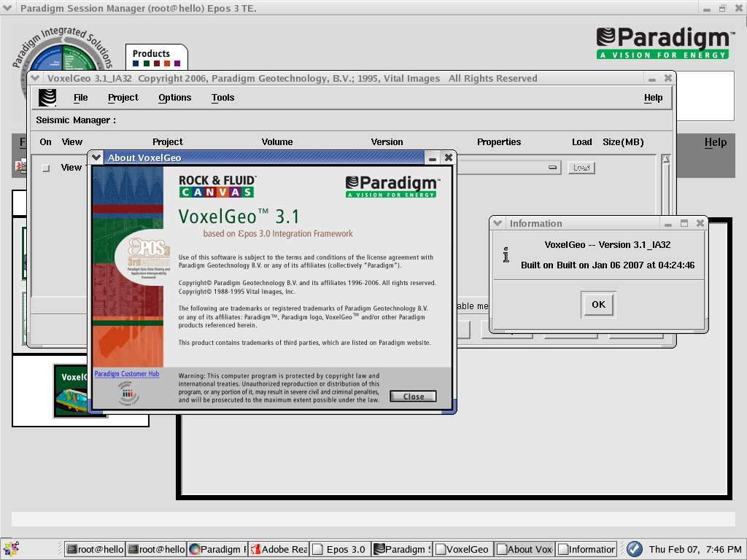Screen dimensions: 747x560
Task: Click the Size(MB) column header
Action: pos(623,142)
